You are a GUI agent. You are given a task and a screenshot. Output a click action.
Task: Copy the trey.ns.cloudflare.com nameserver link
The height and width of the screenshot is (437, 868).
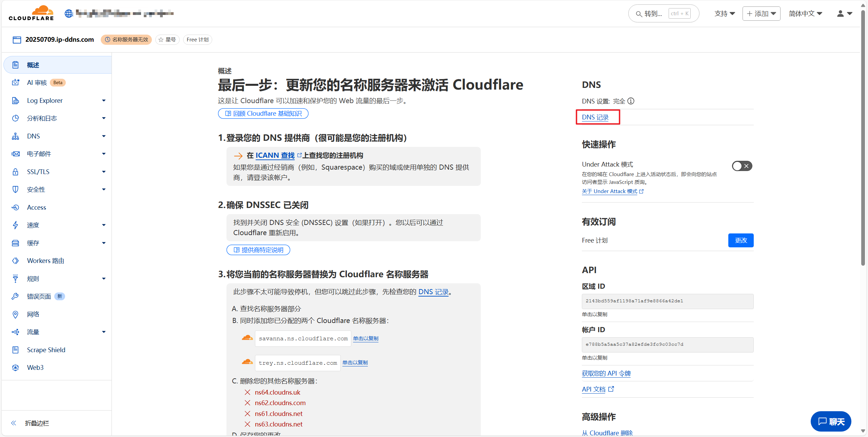[355, 362]
